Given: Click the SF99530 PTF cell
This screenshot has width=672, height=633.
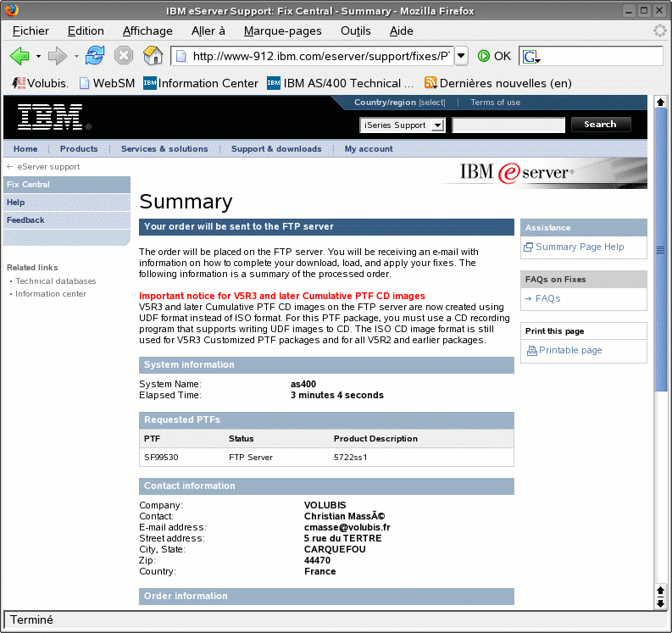Looking at the screenshot, I should 161,458.
